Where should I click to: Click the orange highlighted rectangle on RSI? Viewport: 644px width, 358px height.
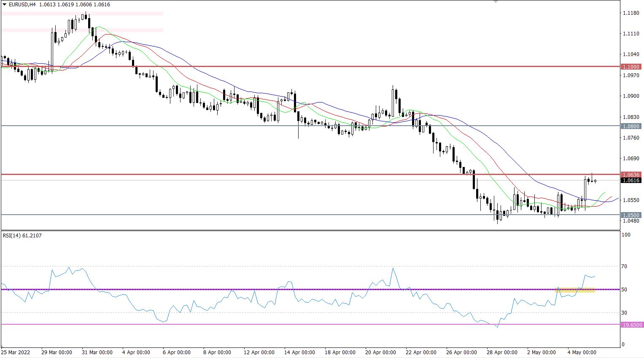(574, 290)
